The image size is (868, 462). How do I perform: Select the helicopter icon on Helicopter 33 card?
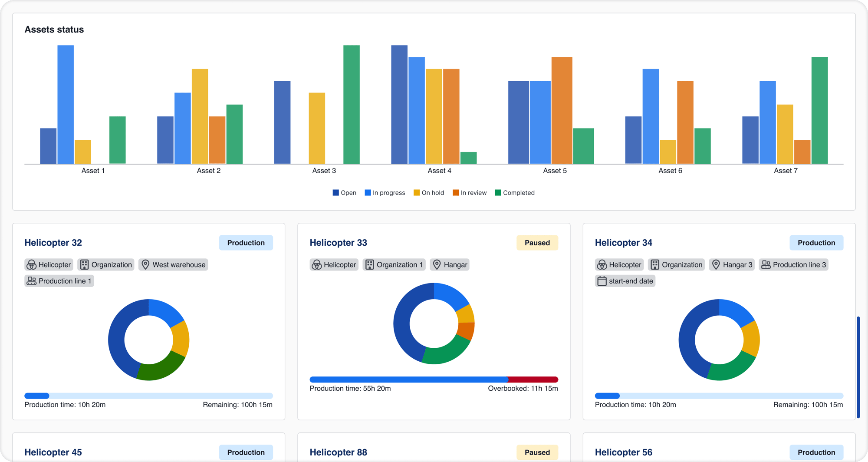coord(316,264)
